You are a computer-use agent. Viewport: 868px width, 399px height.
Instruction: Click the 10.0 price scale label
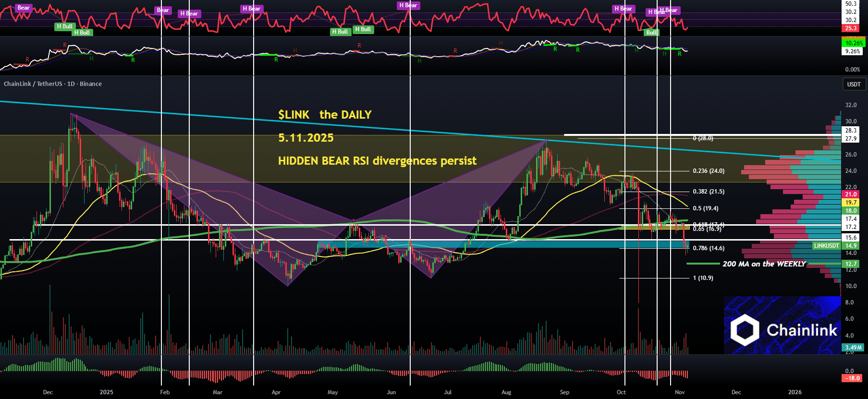(851, 286)
